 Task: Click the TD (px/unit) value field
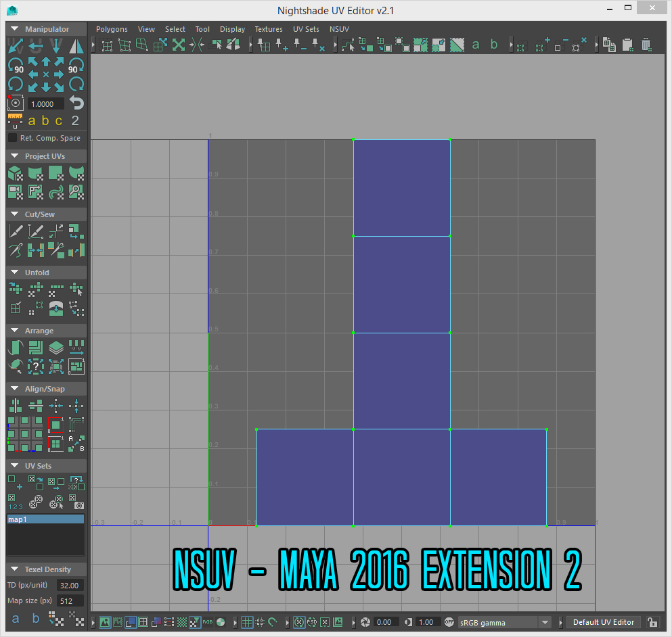(x=70, y=586)
